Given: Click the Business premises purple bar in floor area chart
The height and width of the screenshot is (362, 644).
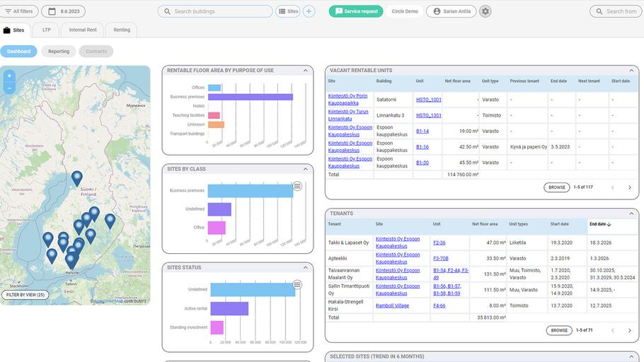Looking at the screenshot, I should 251,97.
